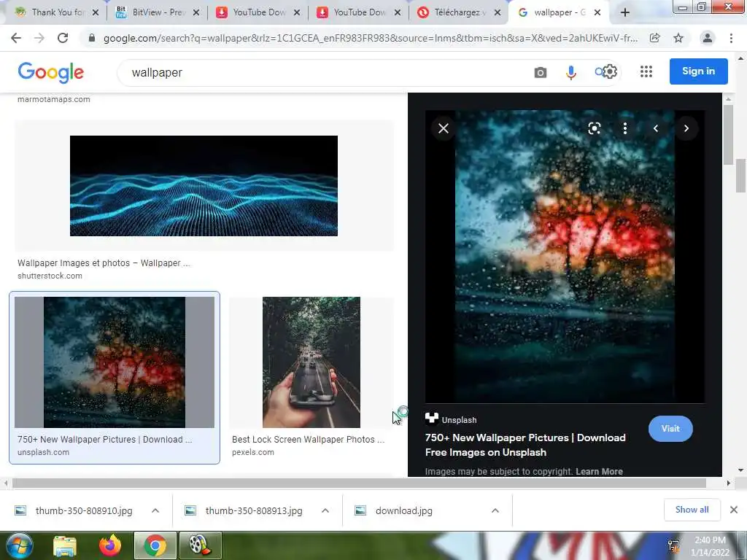Viewport: 747px width, 560px height.
Task: Open the 750+ New Wallpaper Pictures preview title
Action: [525, 445]
